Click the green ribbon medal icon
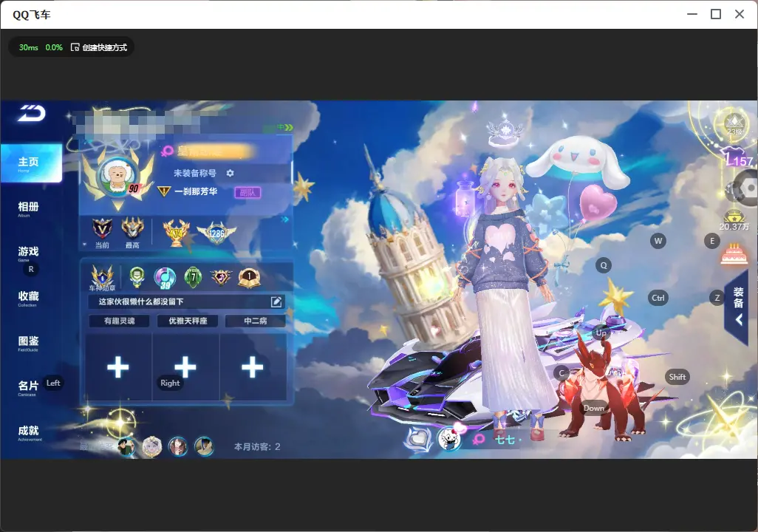The image size is (758, 532). tap(137, 276)
